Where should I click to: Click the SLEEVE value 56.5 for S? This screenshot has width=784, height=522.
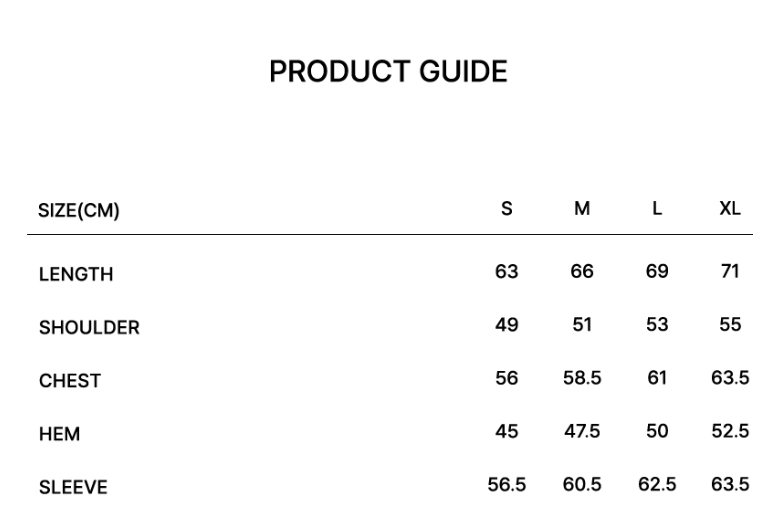pyautogui.click(x=507, y=485)
